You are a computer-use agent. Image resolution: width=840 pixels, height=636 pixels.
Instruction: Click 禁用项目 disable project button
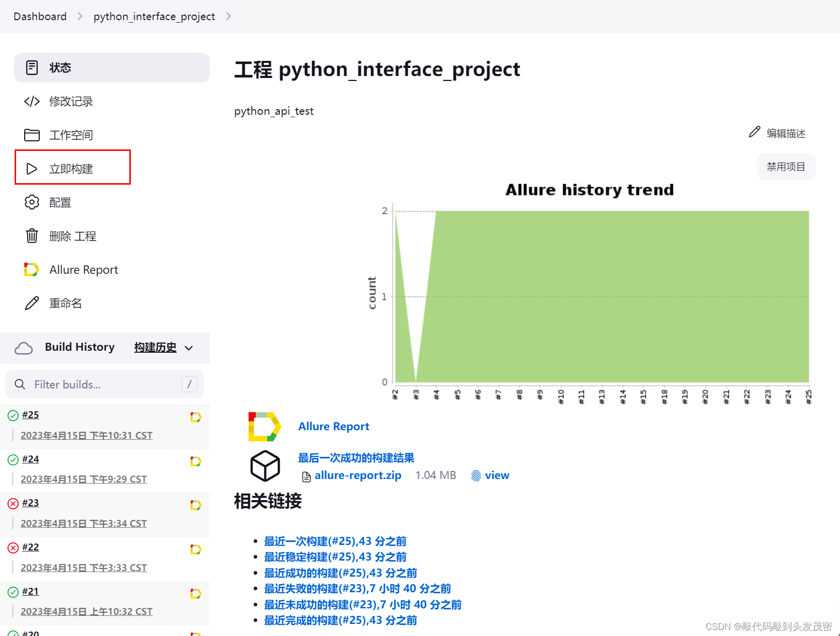point(786,167)
